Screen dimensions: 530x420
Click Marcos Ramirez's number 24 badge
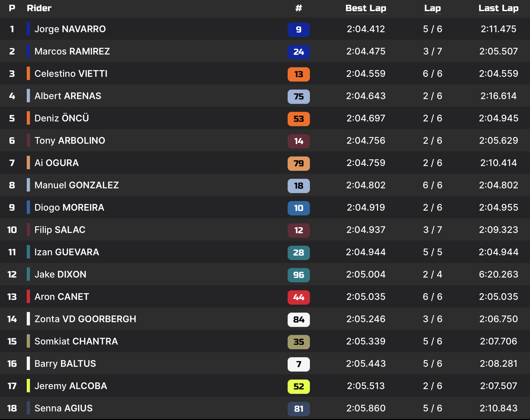point(298,52)
